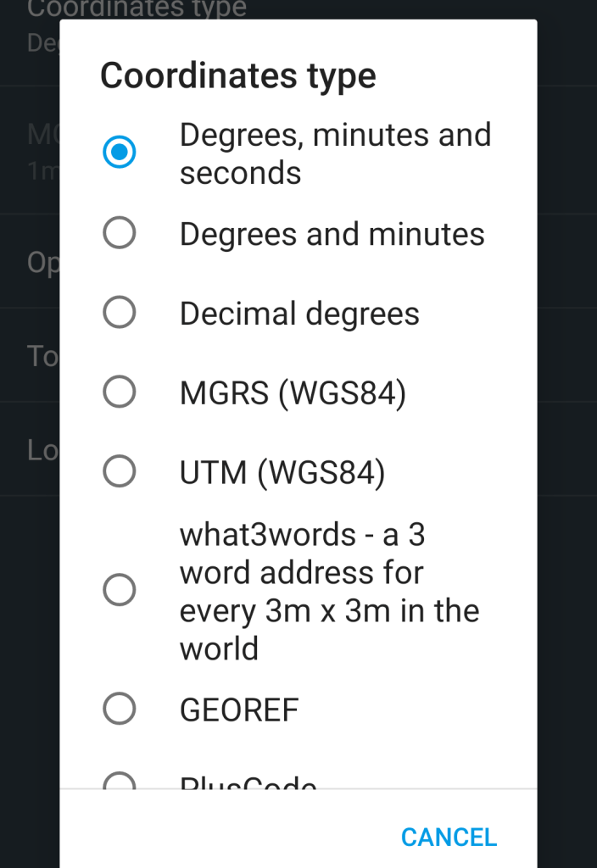Image resolution: width=597 pixels, height=868 pixels.
Task: Click the "Degrees, minutes and seconds" label text
Action: click(x=335, y=153)
